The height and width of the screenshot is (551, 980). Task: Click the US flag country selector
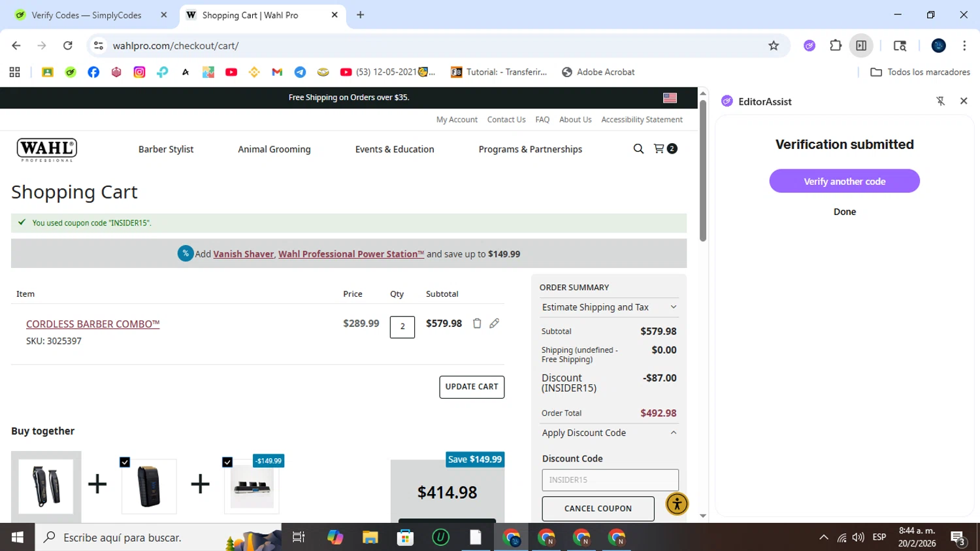pos(670,98)
